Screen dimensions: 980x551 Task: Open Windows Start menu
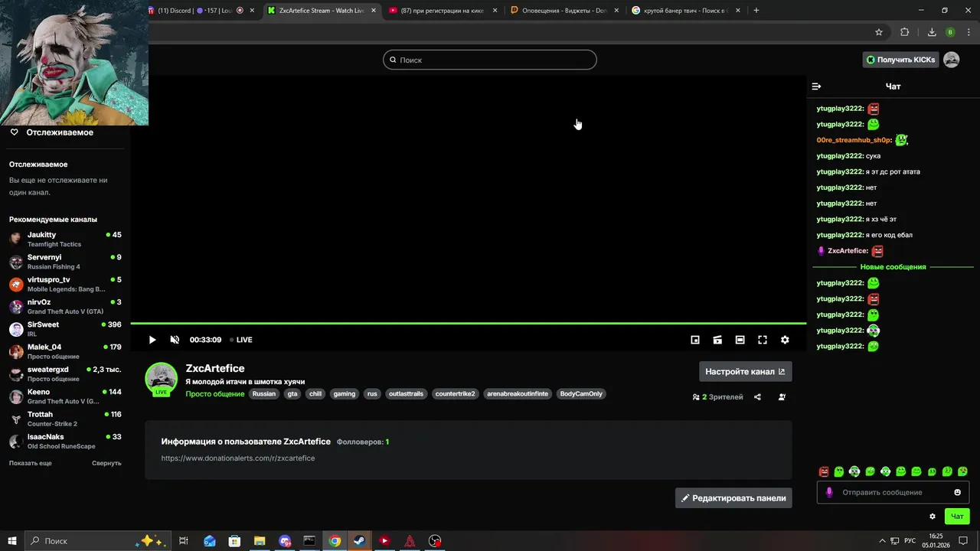click(x=12, y=541)
